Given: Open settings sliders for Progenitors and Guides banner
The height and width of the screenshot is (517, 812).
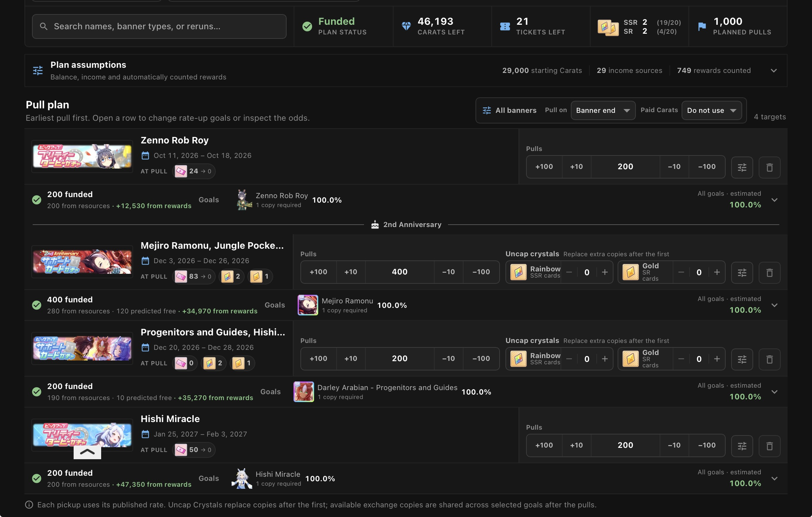Looking at the screenshot, I should [x=742, y=359].
